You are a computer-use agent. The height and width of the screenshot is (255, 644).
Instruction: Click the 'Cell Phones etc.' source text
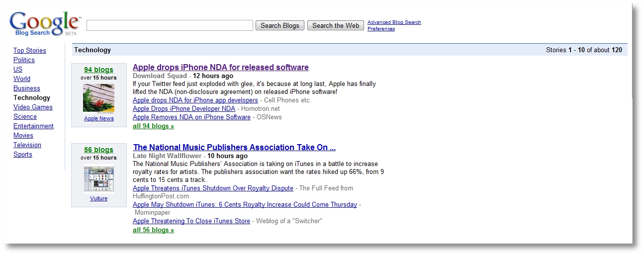[x=287, y=100]
